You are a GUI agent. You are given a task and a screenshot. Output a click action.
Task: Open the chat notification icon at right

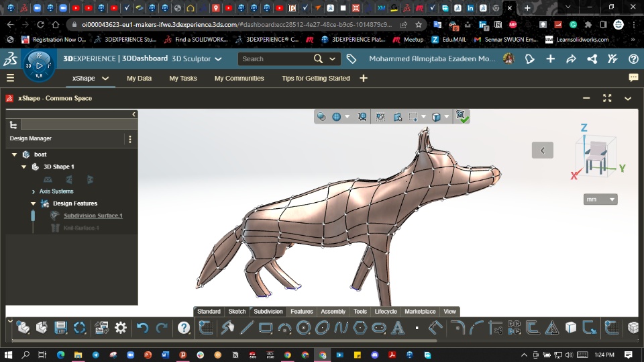pos(633,77)
